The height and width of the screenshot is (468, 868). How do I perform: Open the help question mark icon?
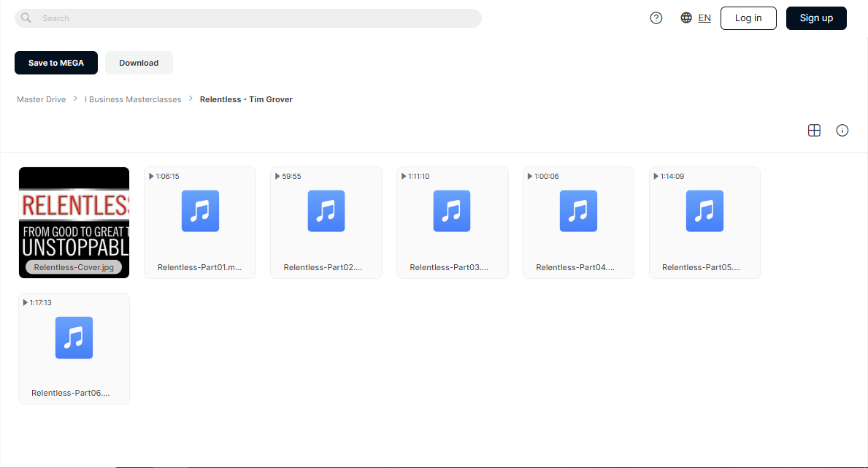(x=656, y=18)
